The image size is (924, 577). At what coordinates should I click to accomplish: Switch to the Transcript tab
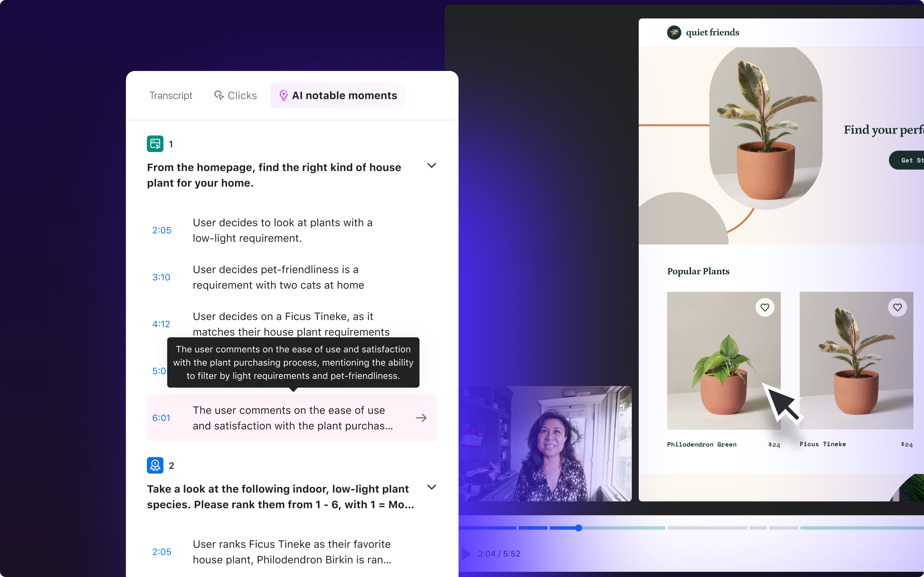[x=170, y=95]
